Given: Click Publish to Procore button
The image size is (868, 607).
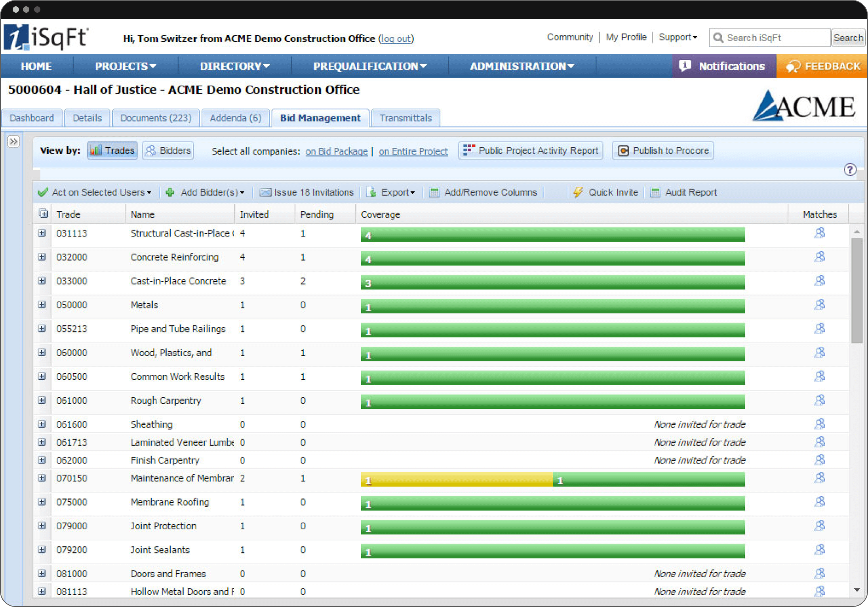Looking at the screenshot, I should click(x=663, y=151).
